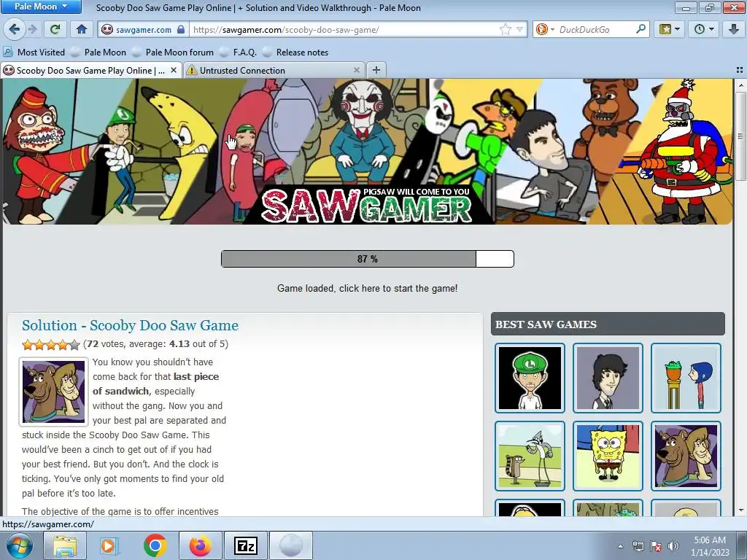Image resolution: width=747 pixels, height=560 pixels.
Task: Open the F.A.Q. bookmark
Action: 239,52
